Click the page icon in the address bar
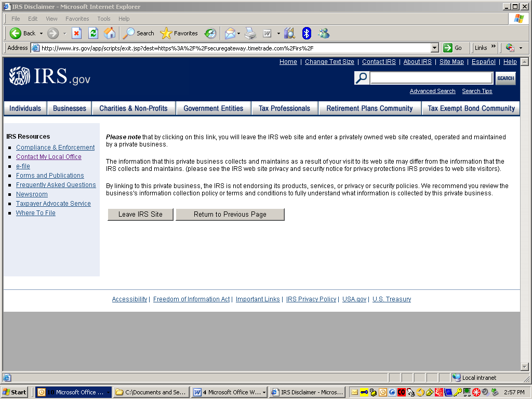This screenshot has width=532, height=399. click(35, 48)
